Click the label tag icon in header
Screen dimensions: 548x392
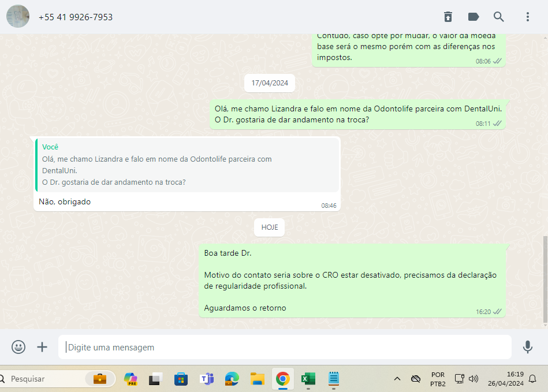(x=473, y=17)
